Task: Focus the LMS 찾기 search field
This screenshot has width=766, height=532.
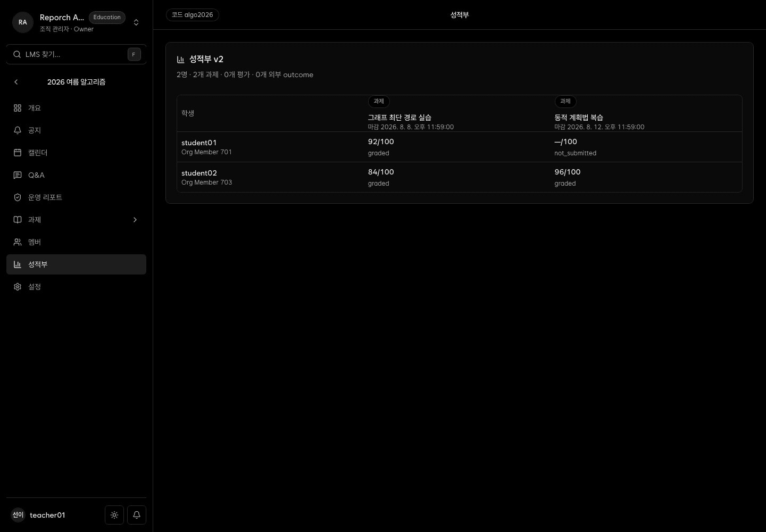Action: tap(76, 54)
